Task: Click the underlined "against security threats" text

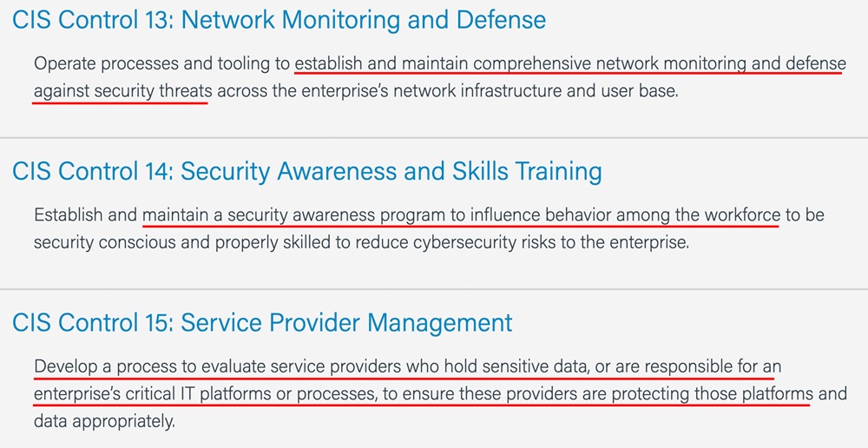Action: 123,91
